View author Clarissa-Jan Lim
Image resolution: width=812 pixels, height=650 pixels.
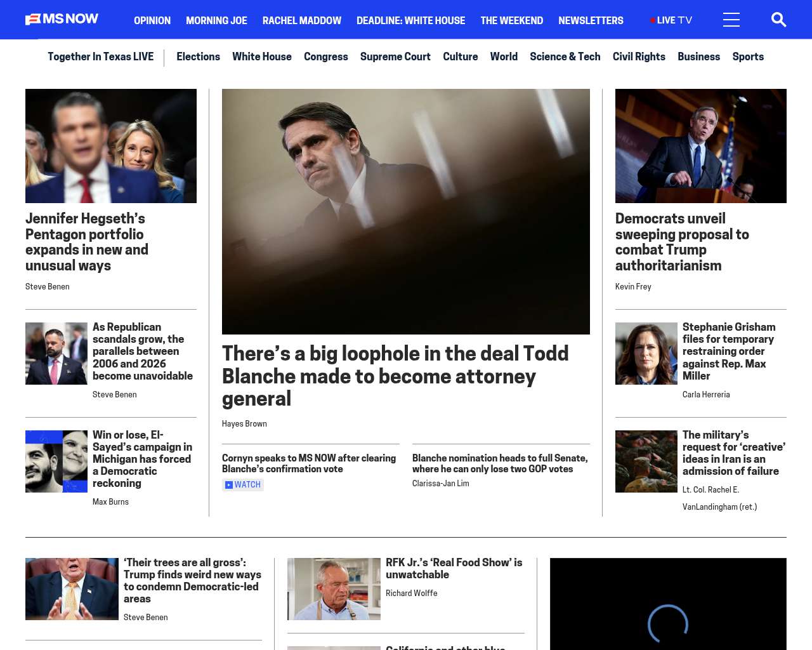441,484
